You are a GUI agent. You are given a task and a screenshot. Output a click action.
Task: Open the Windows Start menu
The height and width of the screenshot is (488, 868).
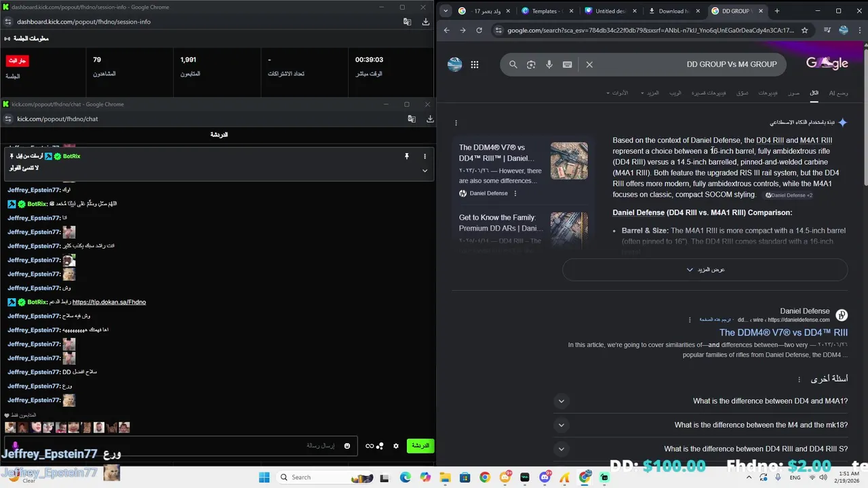coord(264,477)
